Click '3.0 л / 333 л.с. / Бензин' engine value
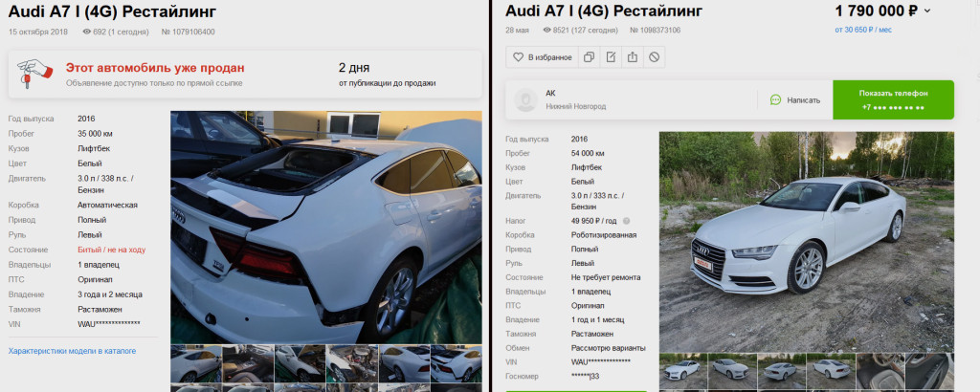The height and width of the screenshot is (392, 980). click(x=597, y=201)
